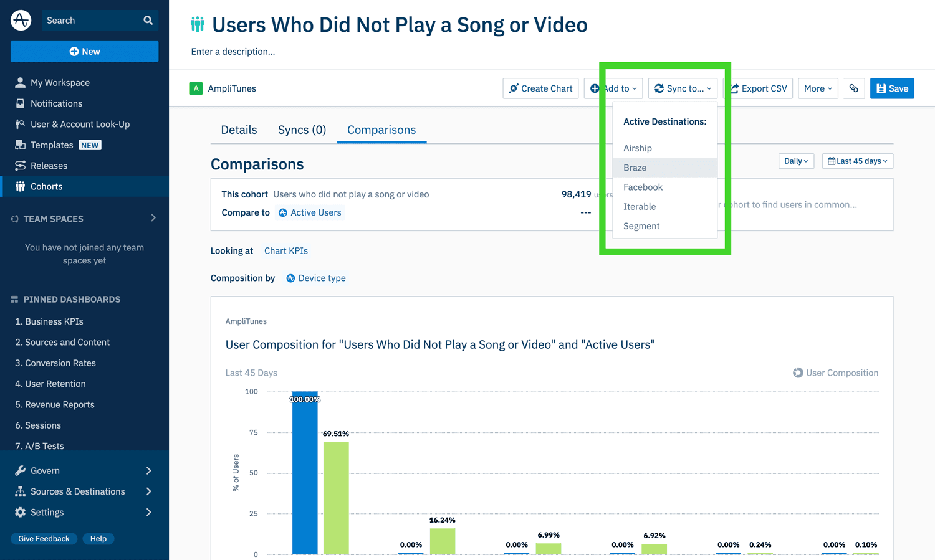Image resolution: width=935 pixels, height=560 pixels.
Task: Open User & Account Look-Up
Action: point(80,124)
